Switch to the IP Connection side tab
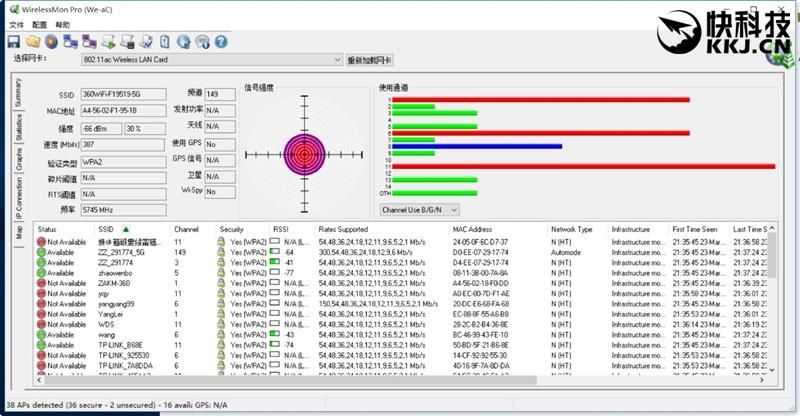800x416 pixels. (18, 198)
